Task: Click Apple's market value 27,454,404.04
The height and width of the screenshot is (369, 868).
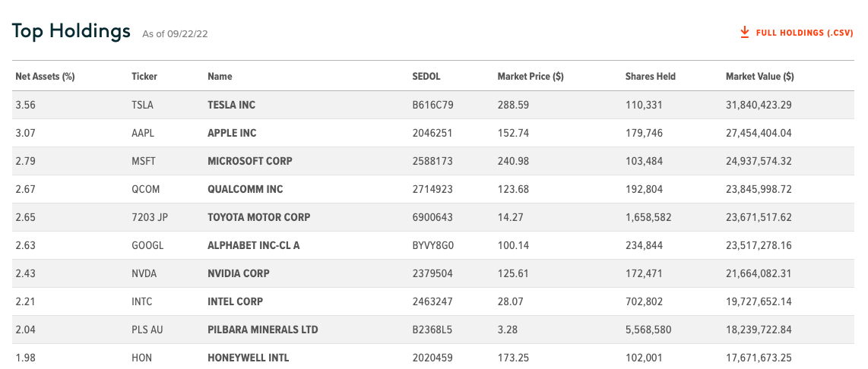Action: point(759,133)
